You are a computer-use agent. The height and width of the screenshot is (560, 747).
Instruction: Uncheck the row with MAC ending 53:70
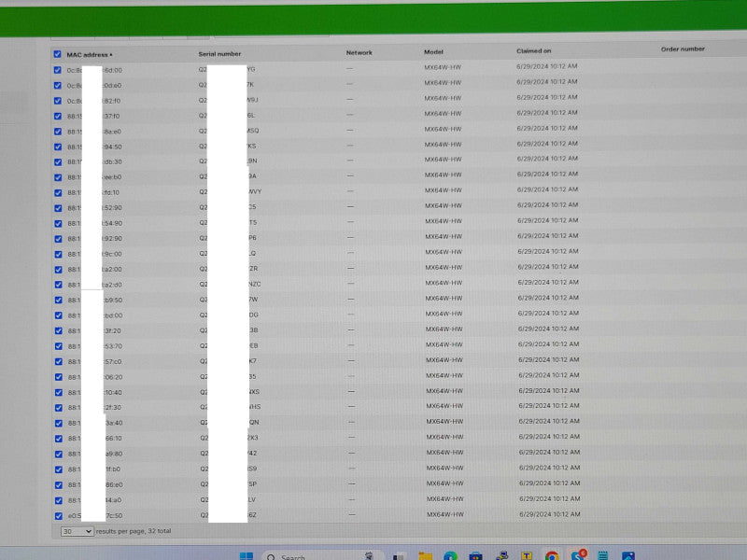tap(58, 346)
